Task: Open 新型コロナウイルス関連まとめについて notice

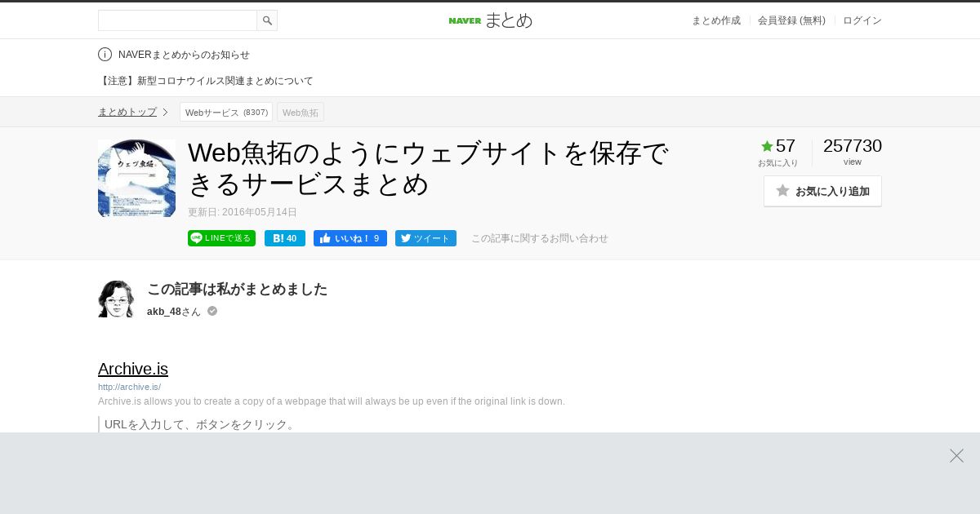Action: [206, 81]
